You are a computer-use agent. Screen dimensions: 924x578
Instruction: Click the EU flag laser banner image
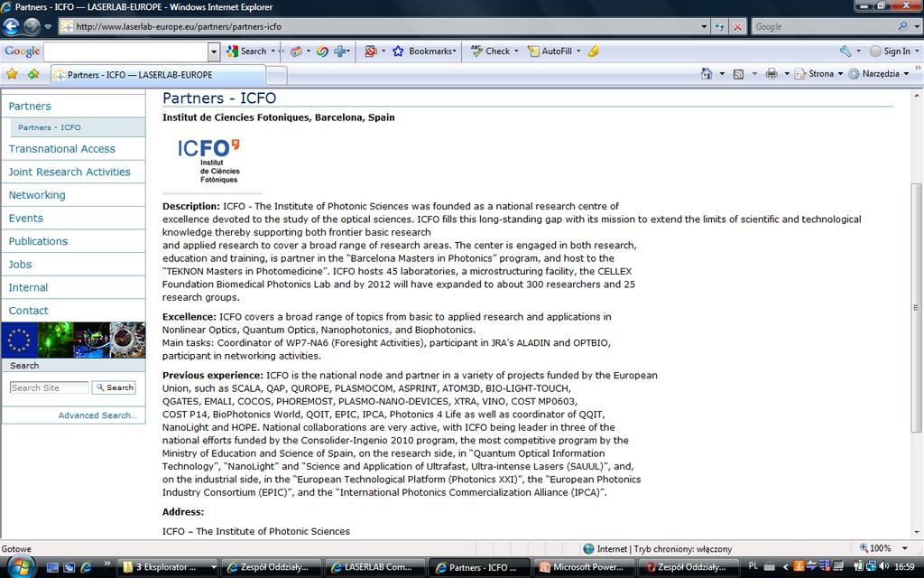[x=73, y=340]
